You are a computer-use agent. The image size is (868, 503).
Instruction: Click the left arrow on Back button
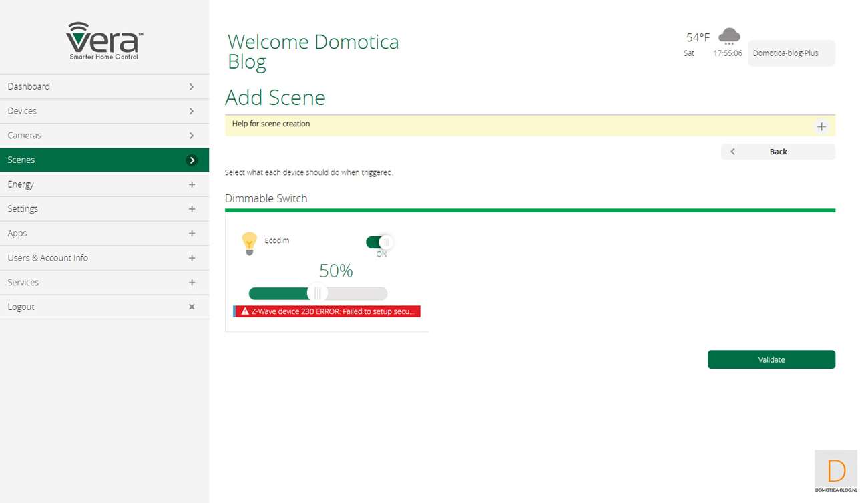click(732, 152)
